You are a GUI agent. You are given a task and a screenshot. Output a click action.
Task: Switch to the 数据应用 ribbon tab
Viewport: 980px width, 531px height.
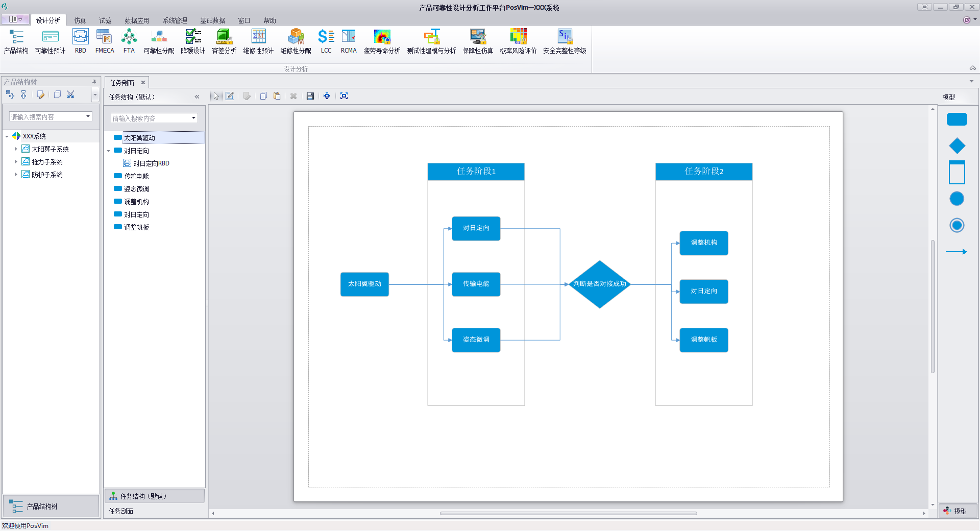[x=137, y=20]
